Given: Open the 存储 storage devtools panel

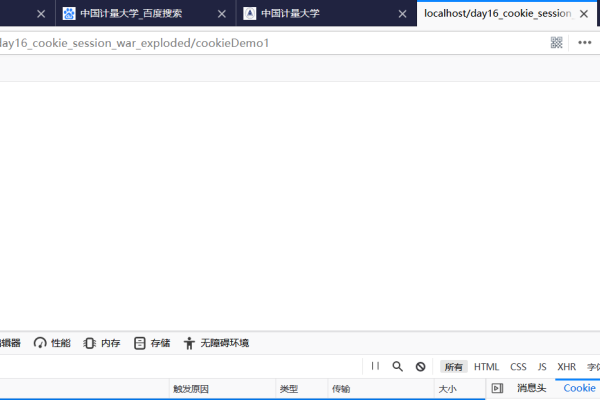Looking at the screenshot, I should pos(152,343).
